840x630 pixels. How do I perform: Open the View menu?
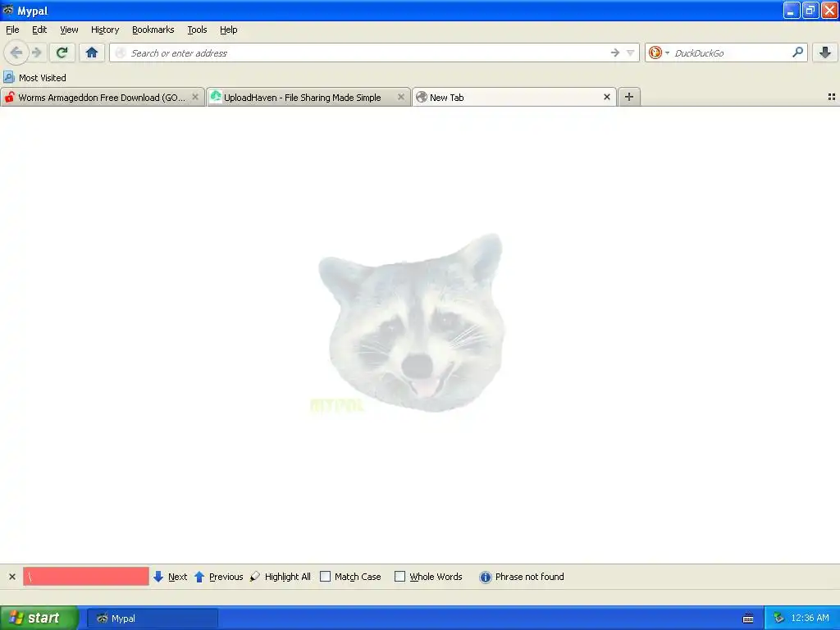[x=69, y=30]
